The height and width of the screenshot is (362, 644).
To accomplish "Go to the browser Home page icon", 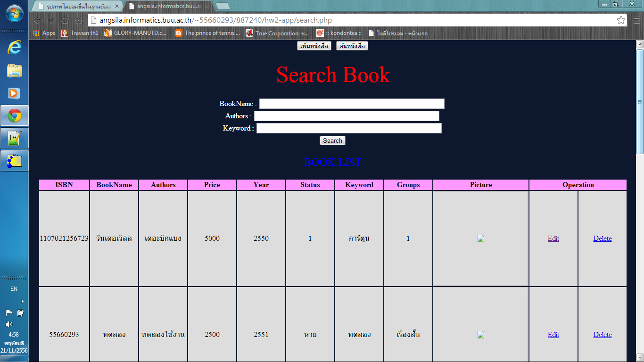I will pos(79,20).
